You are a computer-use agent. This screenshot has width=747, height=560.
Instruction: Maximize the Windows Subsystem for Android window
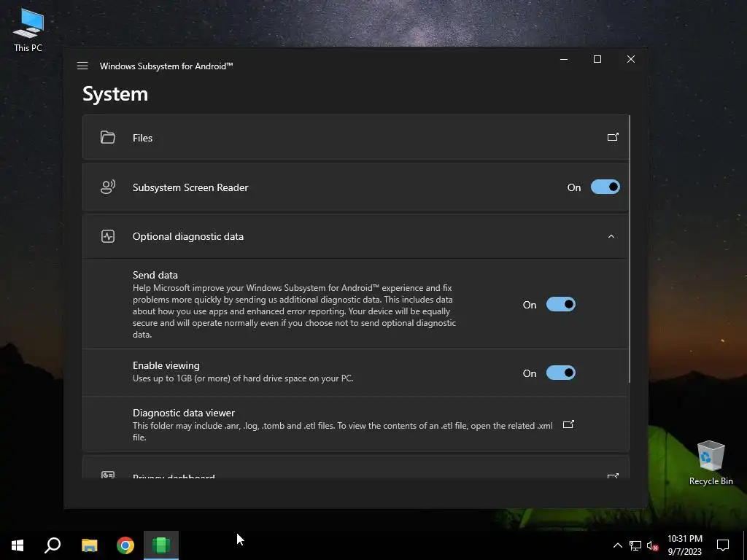(x=597, y=59)
